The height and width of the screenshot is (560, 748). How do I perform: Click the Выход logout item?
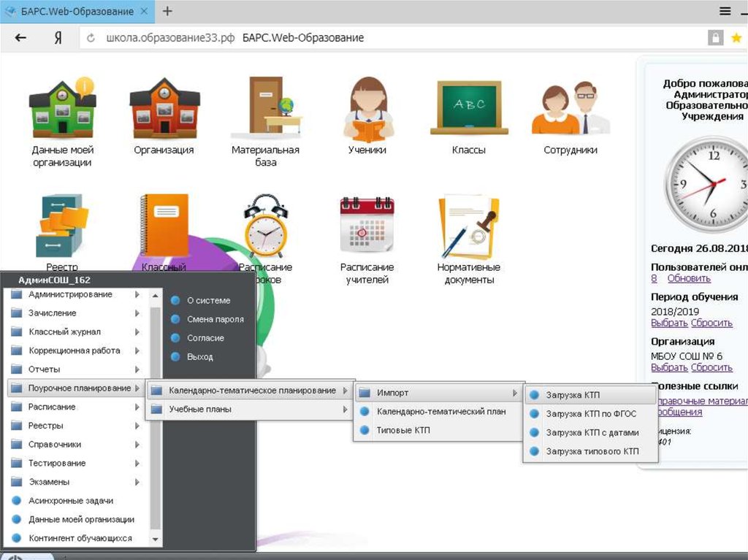coord(199,357)
